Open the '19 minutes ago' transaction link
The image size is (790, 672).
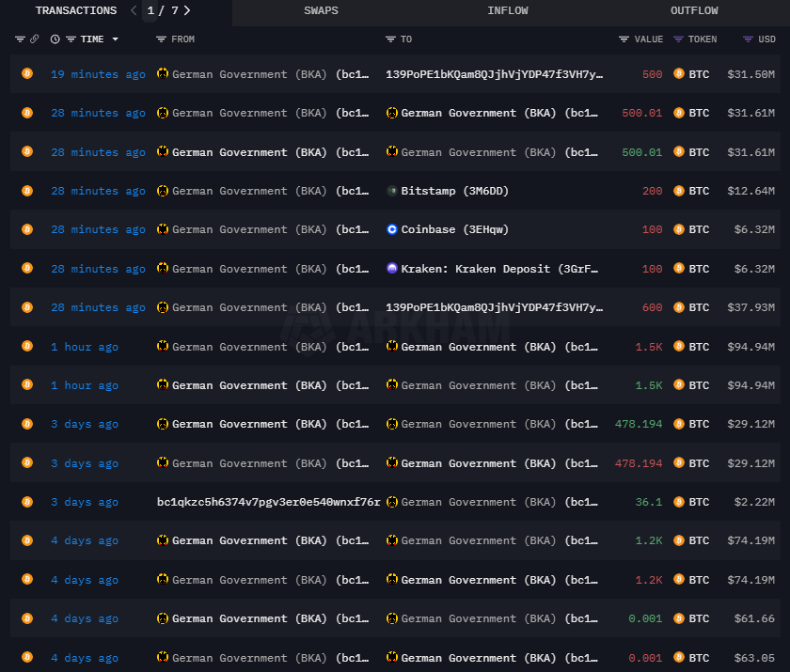coord(98,74)
